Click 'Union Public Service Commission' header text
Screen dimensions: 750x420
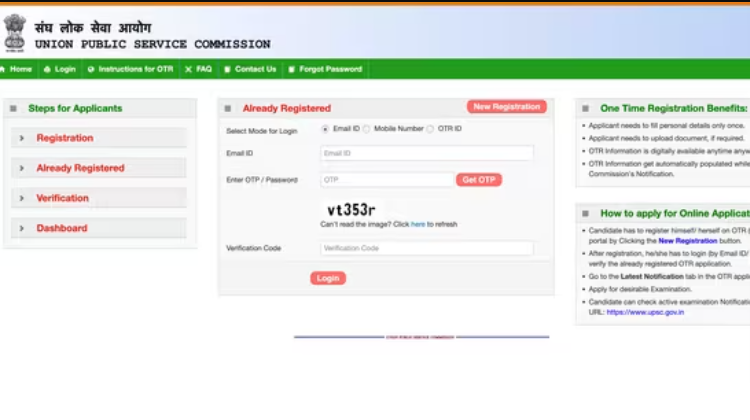coord(153,44)
